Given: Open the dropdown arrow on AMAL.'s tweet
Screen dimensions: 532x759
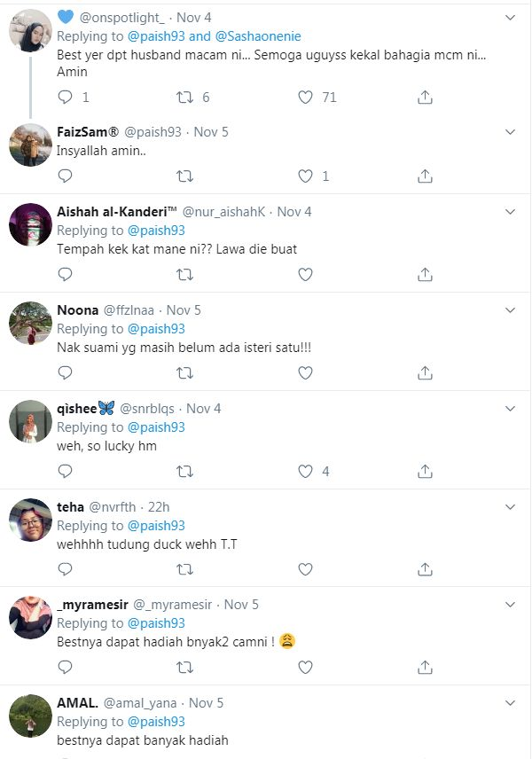Looking at the screenshot, I should [x=510, y=702].
